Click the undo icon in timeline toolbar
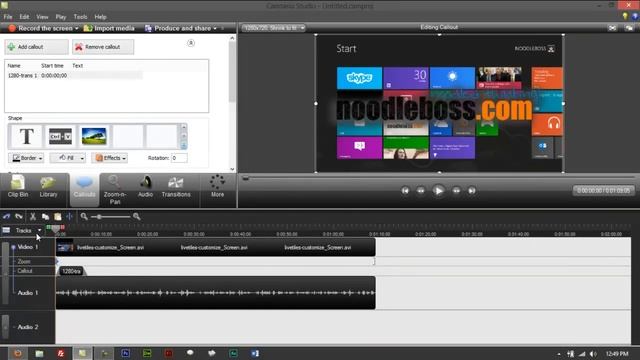This screenshot has width=640, height=360. (x=7, y=216)
